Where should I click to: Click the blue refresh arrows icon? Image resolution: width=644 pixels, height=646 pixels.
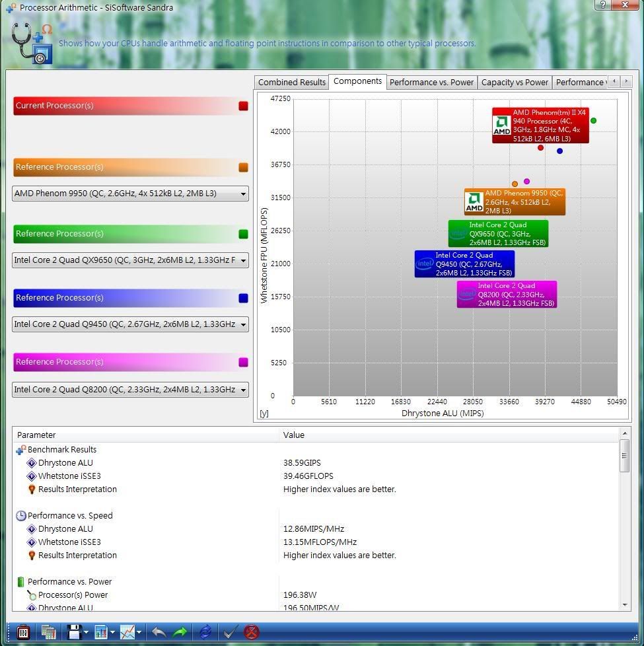(x=205, y=631)
